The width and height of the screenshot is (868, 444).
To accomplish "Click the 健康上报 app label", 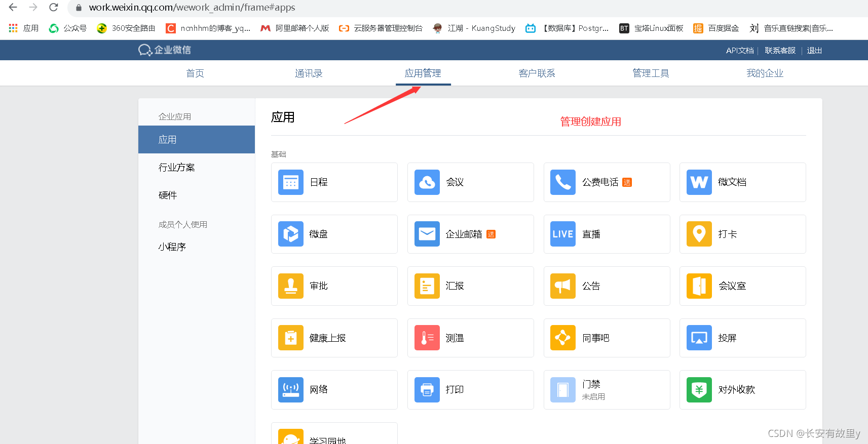I will tap(328, 338).
